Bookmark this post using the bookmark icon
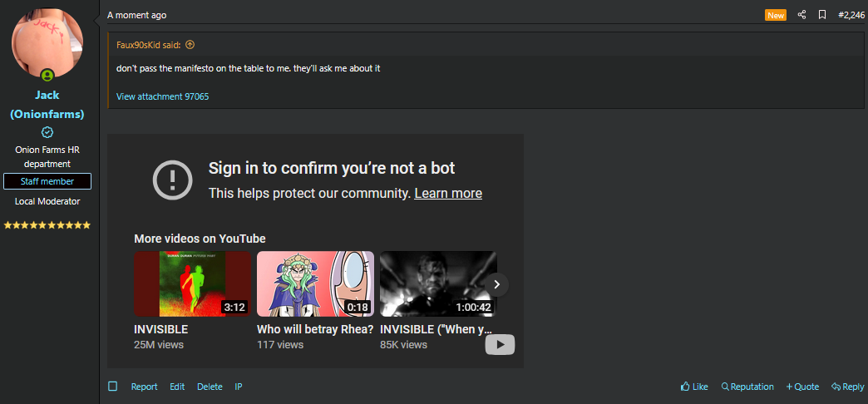This screenshot has height=404, width=868. (821, 15)
